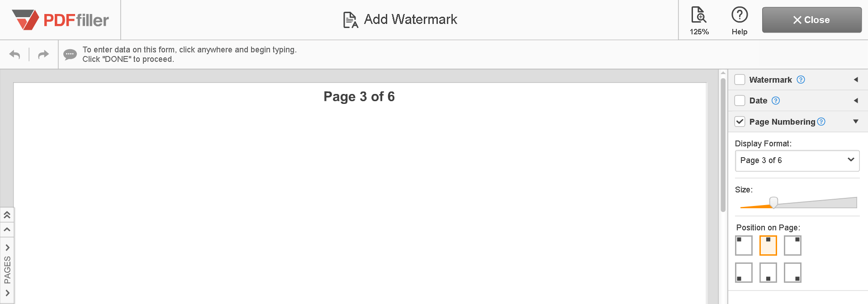
Task: Click the speech bubble hint icon
Action: (x=70, y=55)
